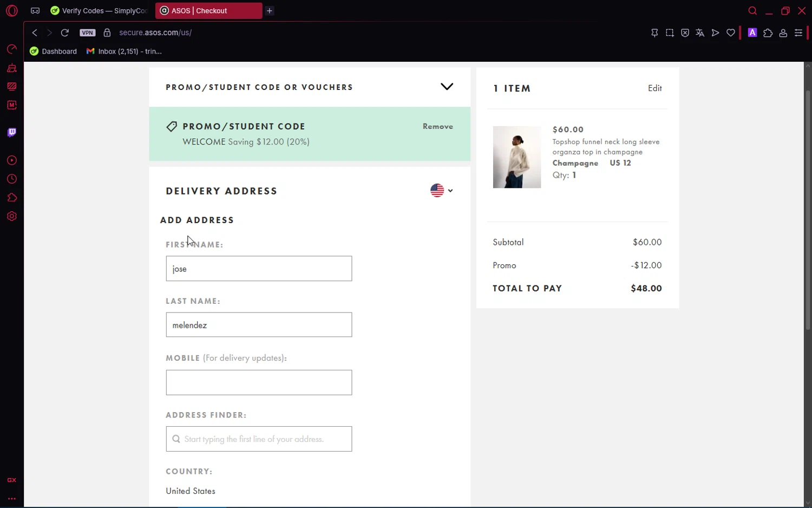Open the Player sidebar icon
The height and width of the screenshot is (508, 812).
pos(12,160)
